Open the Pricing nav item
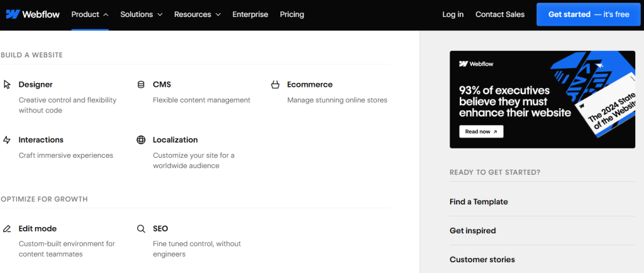Screen dimensions: 644x273 point(292,14)
